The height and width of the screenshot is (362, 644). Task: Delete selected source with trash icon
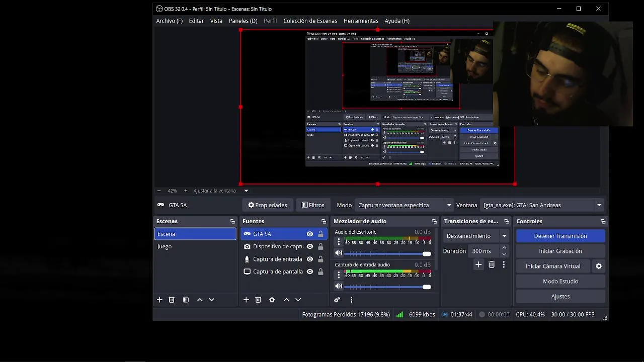tap(258, 300)
